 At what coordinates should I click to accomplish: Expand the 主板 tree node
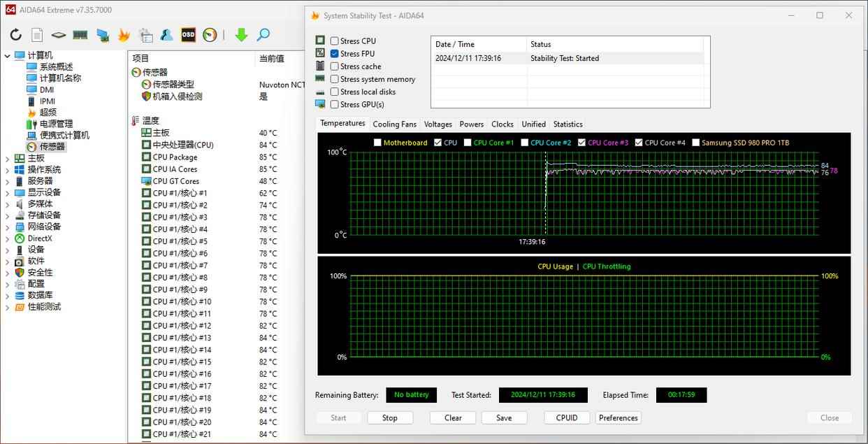[8, 158]
